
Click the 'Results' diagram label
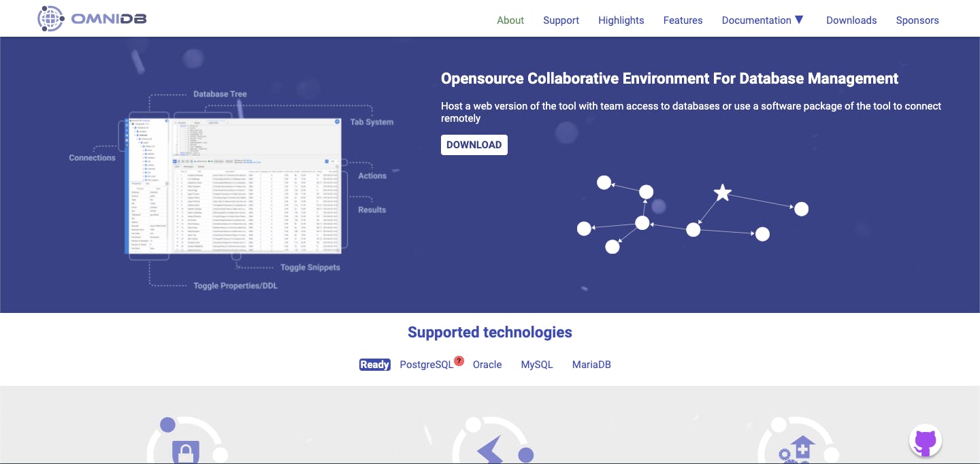click(x=372, y=210)
